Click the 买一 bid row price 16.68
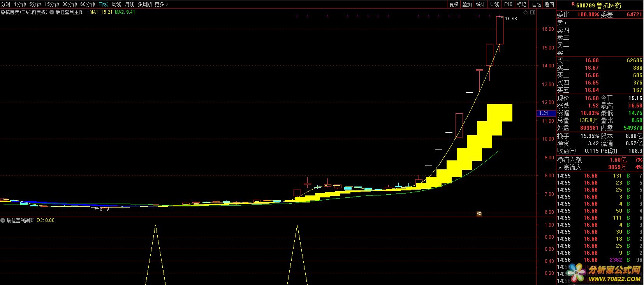Viewport: 644px width, 285px height. pyautogui.click(x=591, y=60)
